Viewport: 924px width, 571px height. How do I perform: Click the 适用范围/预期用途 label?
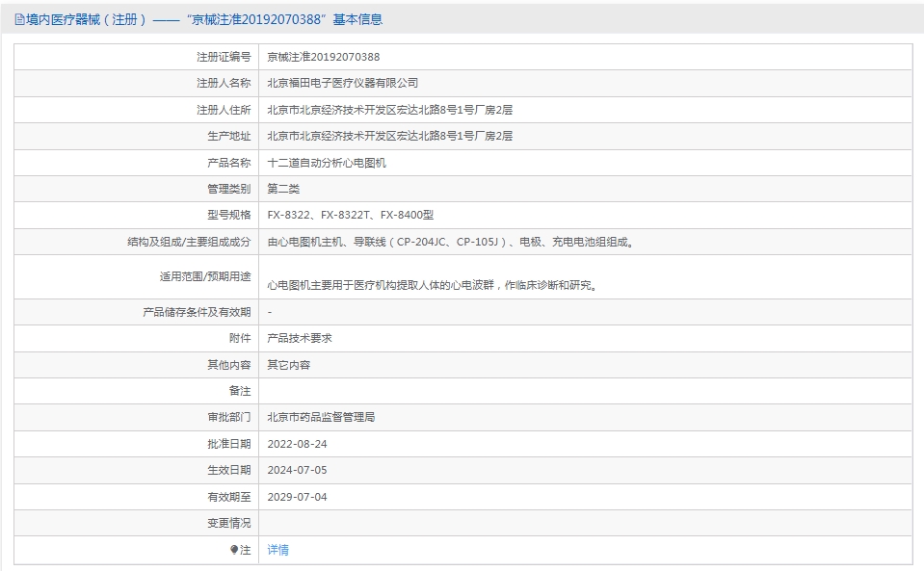click(x=204, y=276)
